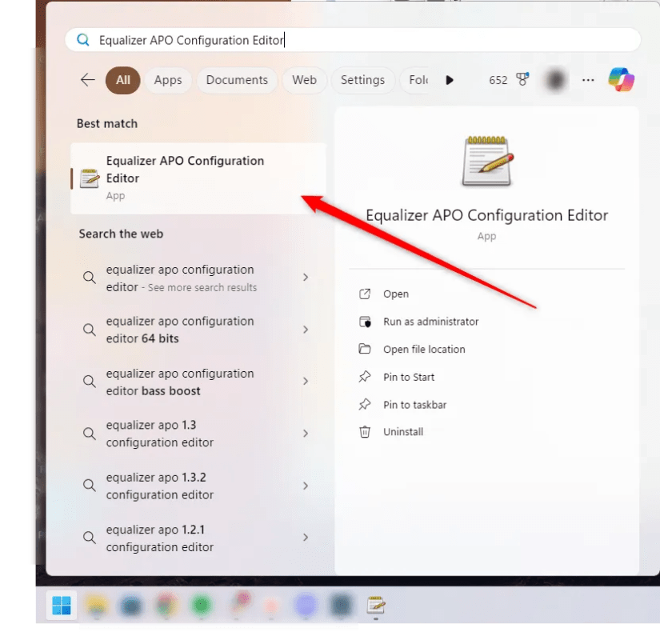
Task: Click the Pin to taskbar pin icon
Action: click(365, 405)
